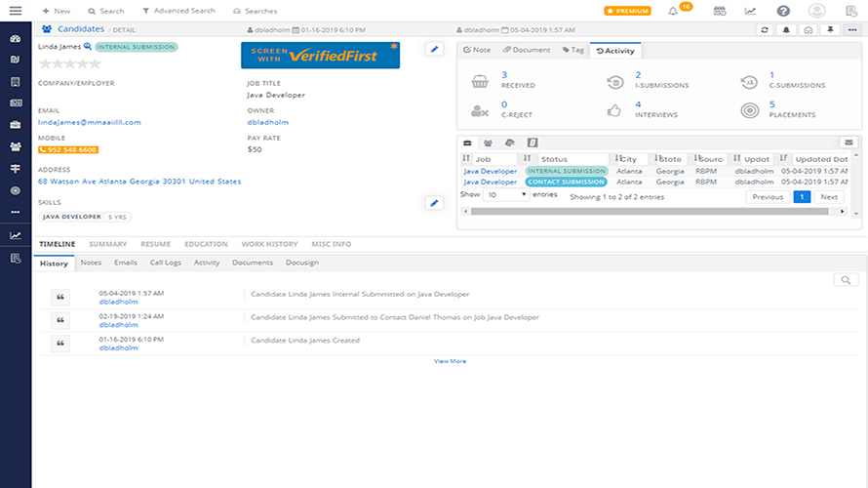Open the more options ellipsis in candidate header
Screen dimensions: 868x488
click(x=852, y=30)
